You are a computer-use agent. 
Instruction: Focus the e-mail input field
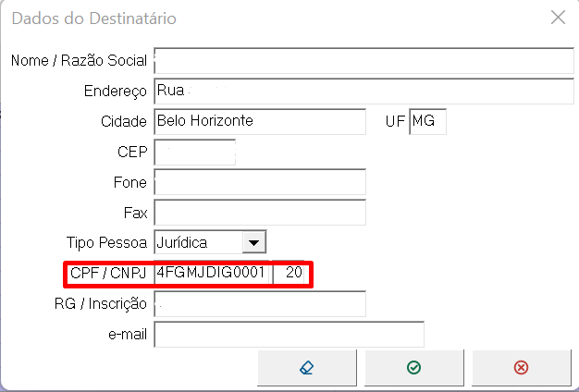289,334
